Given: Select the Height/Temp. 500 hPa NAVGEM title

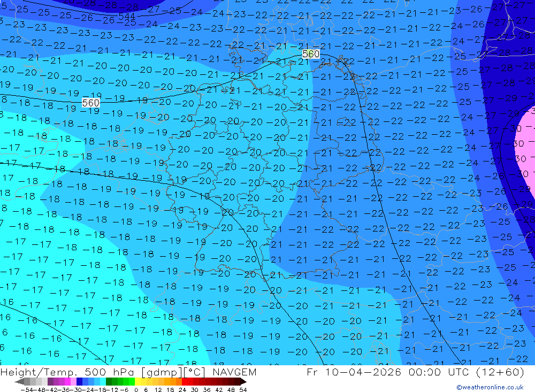Looking at the screenshot, I should (128, 372).
